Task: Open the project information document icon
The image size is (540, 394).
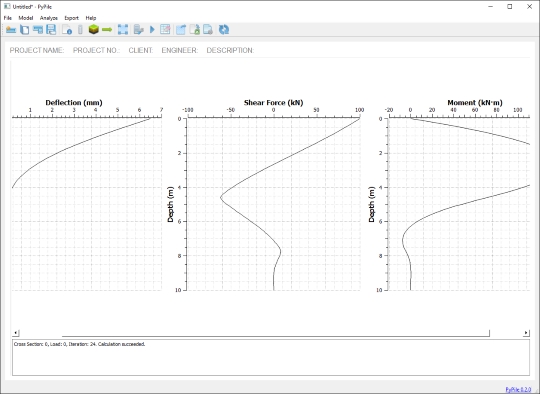Action: (x=67, y=30)
